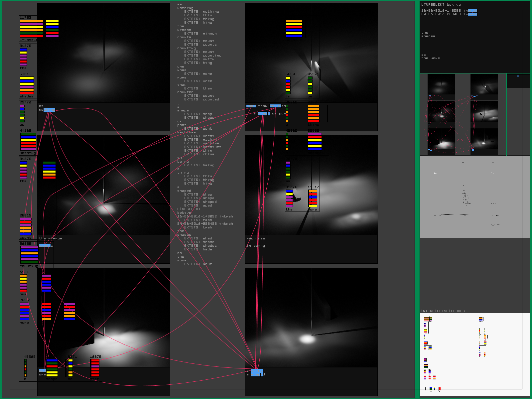Click the blue-highlighted nothing word under first image
Image resolution: width=532 pixels, height=399 pixels.
[47, 110]
